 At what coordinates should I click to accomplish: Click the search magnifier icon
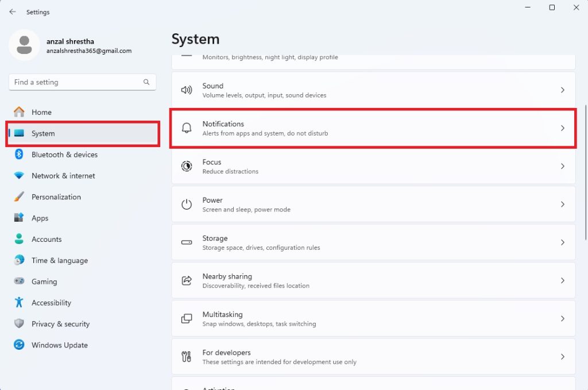coord(146,82)
